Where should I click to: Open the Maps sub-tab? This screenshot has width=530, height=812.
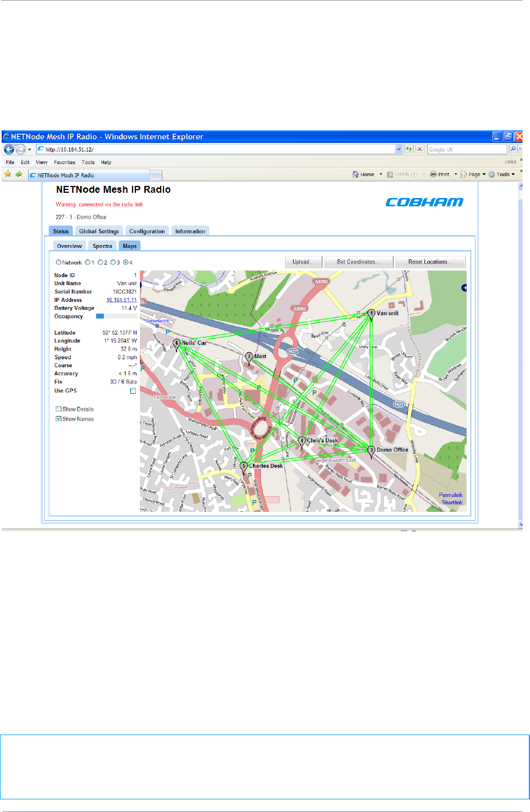click(130, 246)
